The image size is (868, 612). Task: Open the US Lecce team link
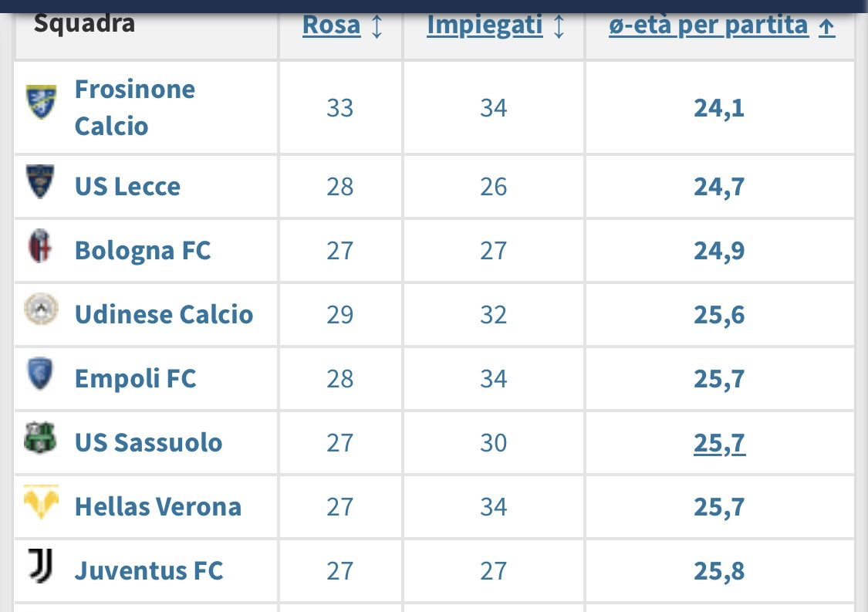[127, 187]
